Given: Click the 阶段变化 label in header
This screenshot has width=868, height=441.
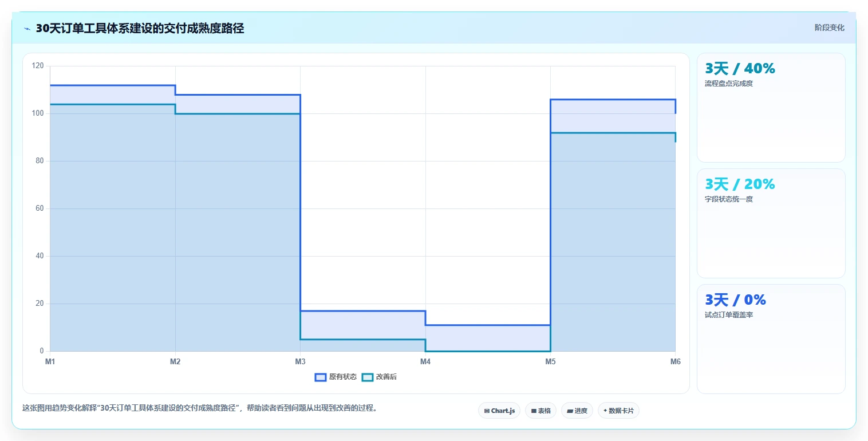Looking at the screenshot, I should 829,27.
